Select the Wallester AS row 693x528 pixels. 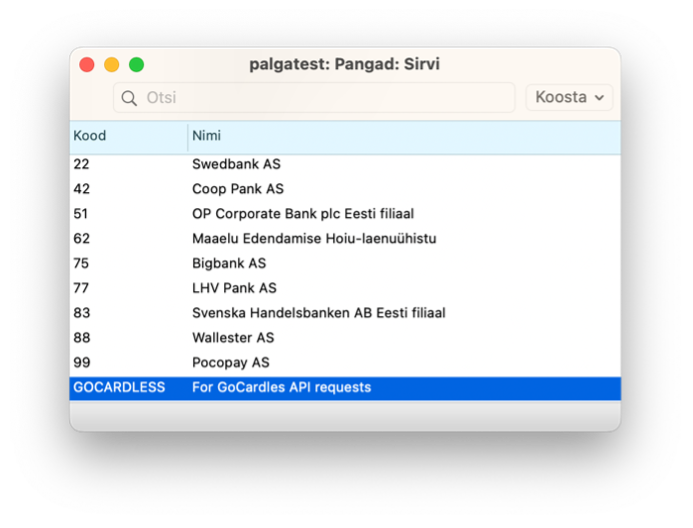pos(345,338)
